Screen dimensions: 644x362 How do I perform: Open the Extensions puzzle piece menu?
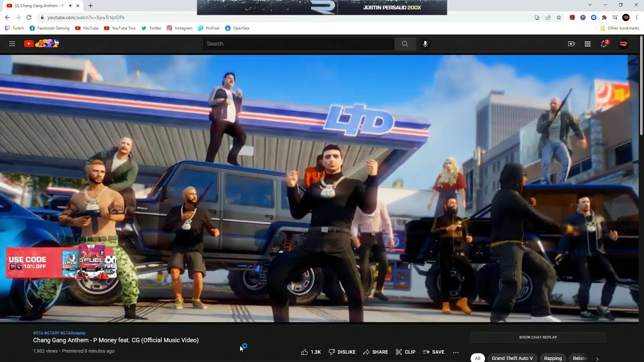coord(604,17)
